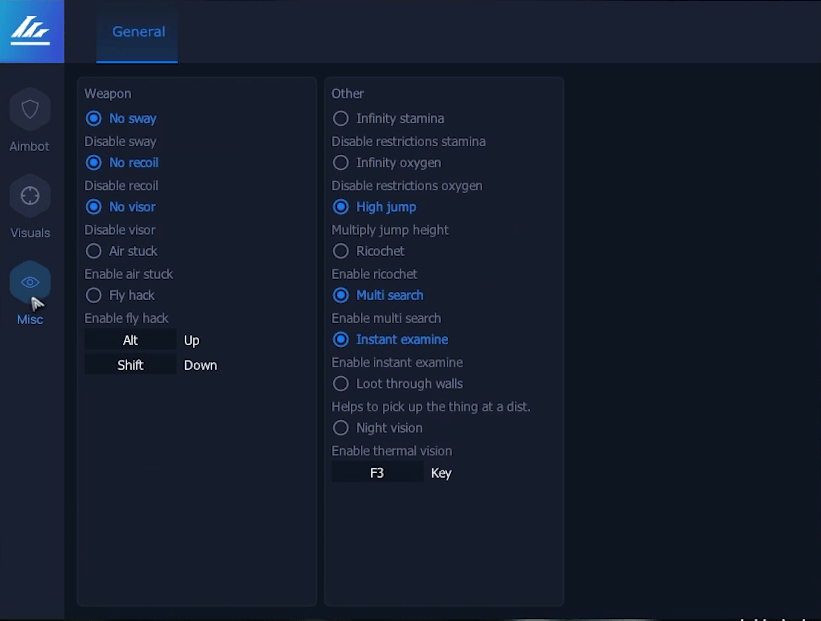Click the 'Disable restrictions stamina' text
Viewport: 821px width, 621px height.
tap(408, 142)
